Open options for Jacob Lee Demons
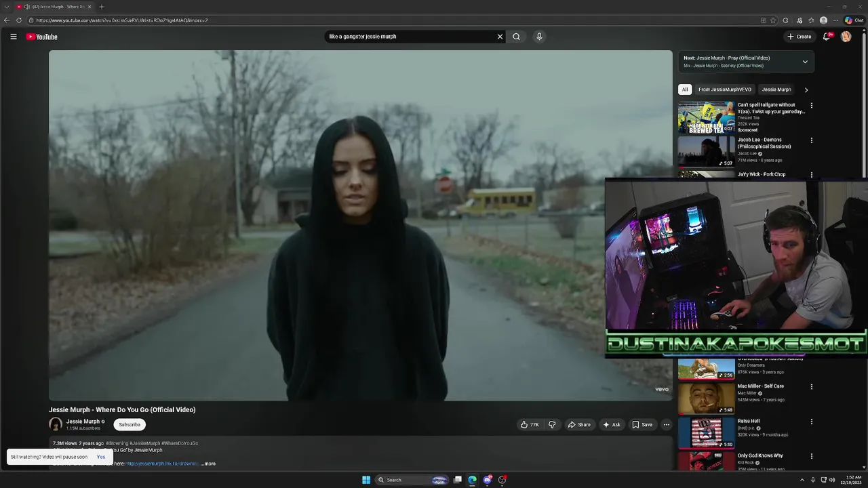This screenshot has width=868, height=488. [x=811, y=140]
